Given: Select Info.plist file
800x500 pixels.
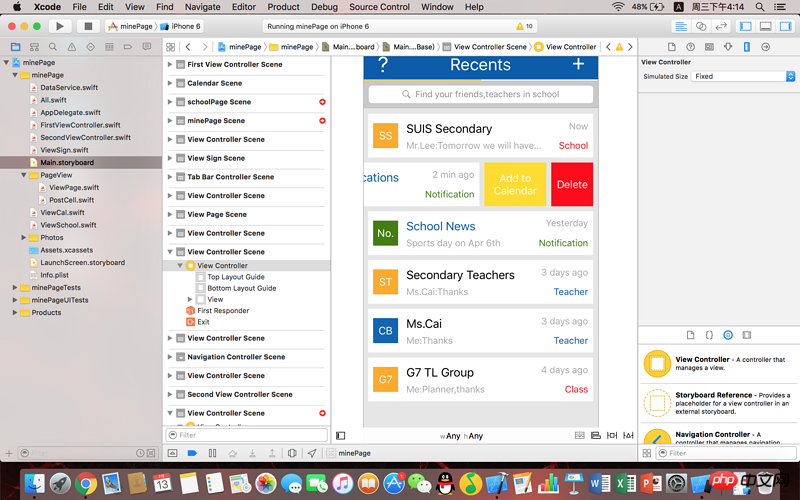Looking at the screenshot, I should (54, 275).
